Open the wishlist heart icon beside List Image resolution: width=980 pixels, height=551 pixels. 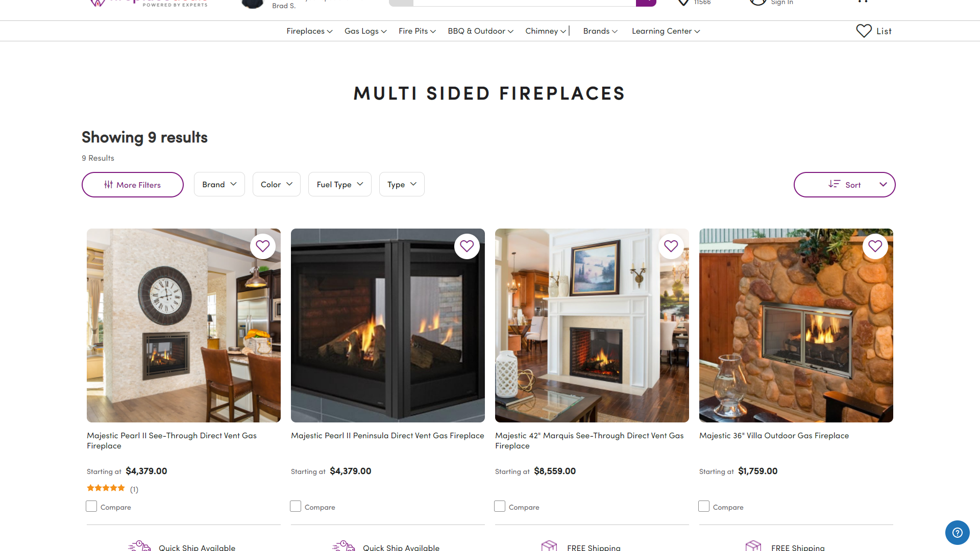pos(864,31)
